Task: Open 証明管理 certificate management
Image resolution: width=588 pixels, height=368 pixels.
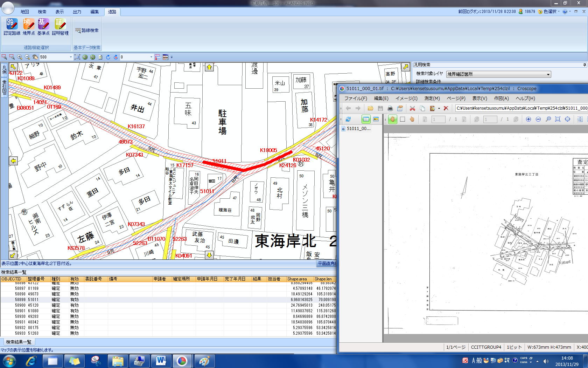Action: click(x=60, y=27)
